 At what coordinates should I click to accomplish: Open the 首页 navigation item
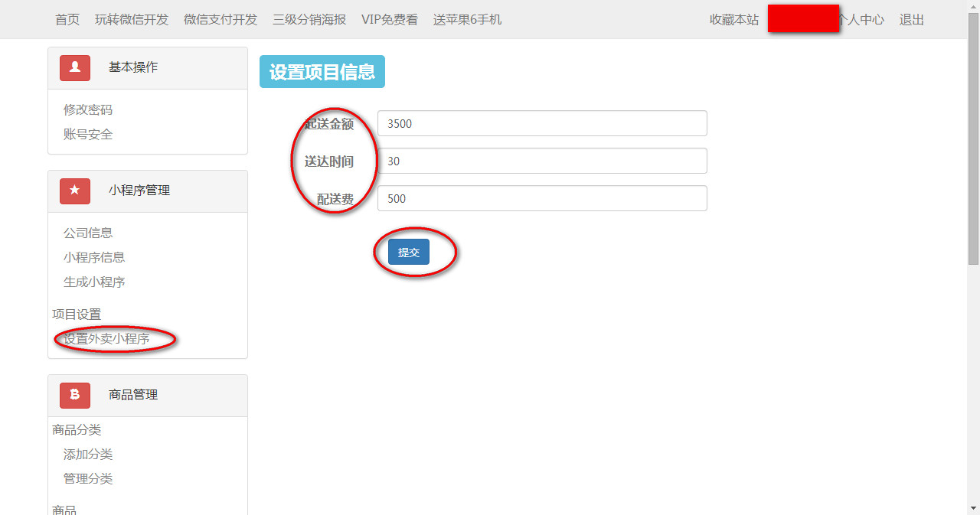pyautogui.click(x=67, y=20)
